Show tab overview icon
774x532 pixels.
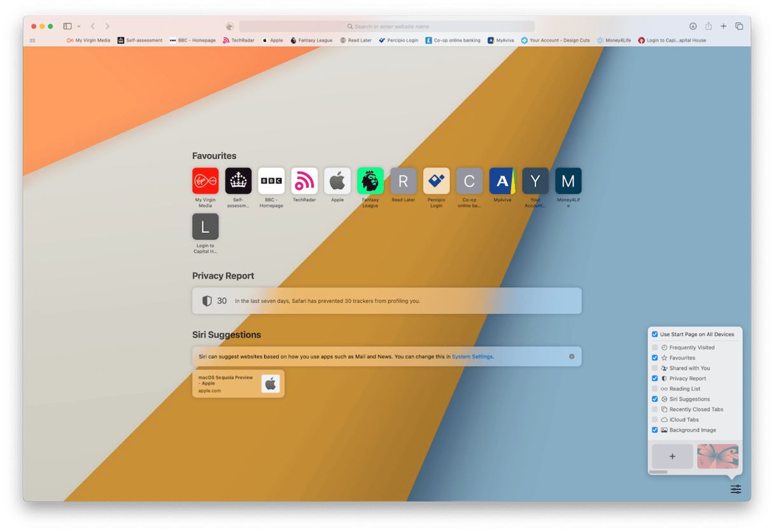click(739, 26)
